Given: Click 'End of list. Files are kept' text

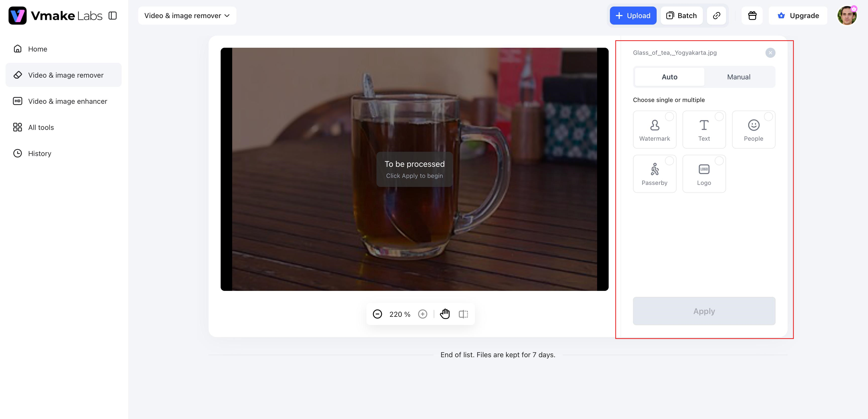Looking at the screenshot, I should tap(498, 355).
